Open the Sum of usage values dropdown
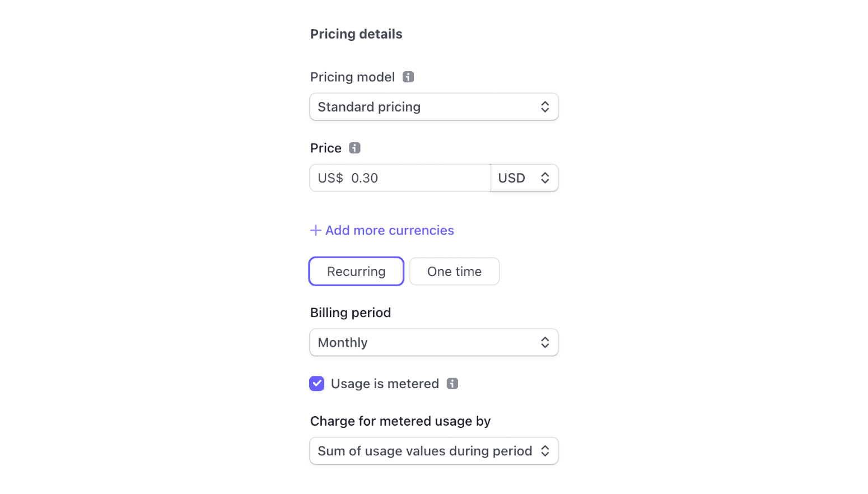Viewport: 868px width, 494px height. click(434, 451)
